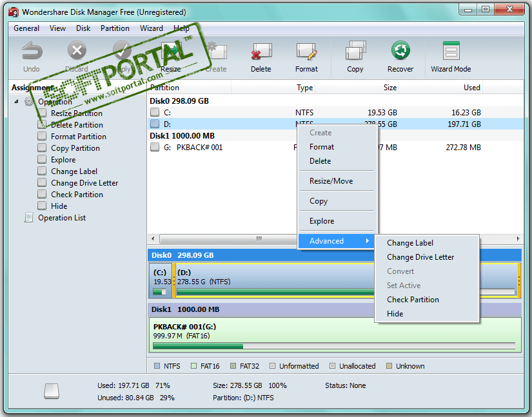Click the Operation gear icon

[x=29, y=101]
